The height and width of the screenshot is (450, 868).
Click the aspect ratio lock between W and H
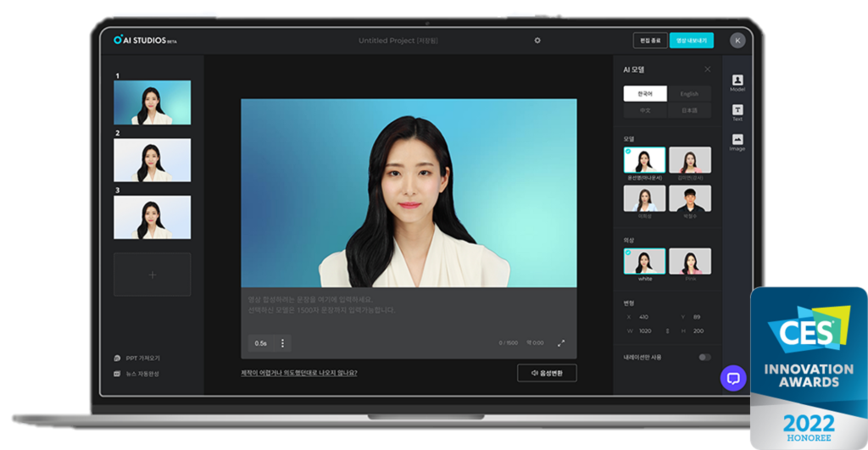pos(667,331)
